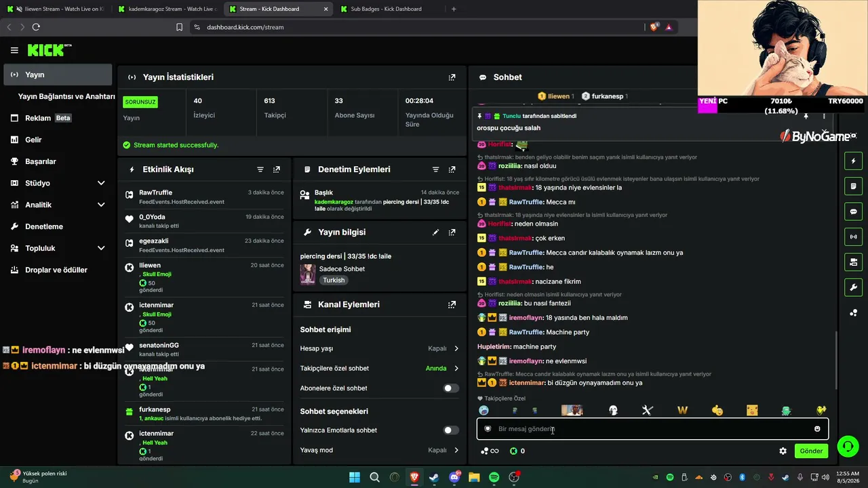Open Başarılar in the sidebar
This screenshot has height=488, width=868.
[x=58, y=161]
